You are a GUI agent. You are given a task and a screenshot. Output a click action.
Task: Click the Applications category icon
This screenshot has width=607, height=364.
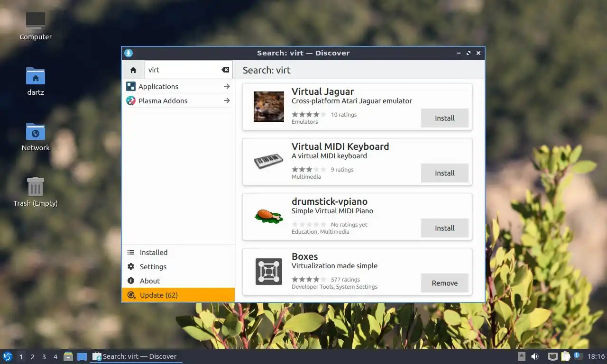point(131,86)
